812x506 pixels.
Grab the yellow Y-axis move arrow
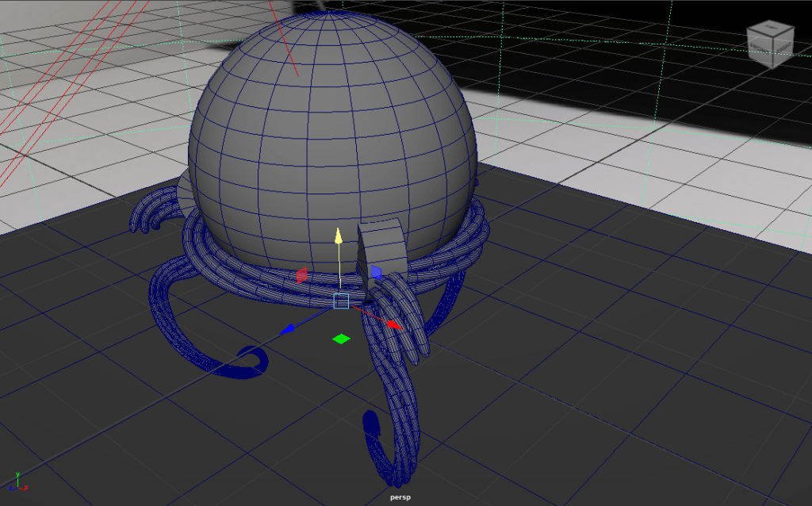[339, 237]
